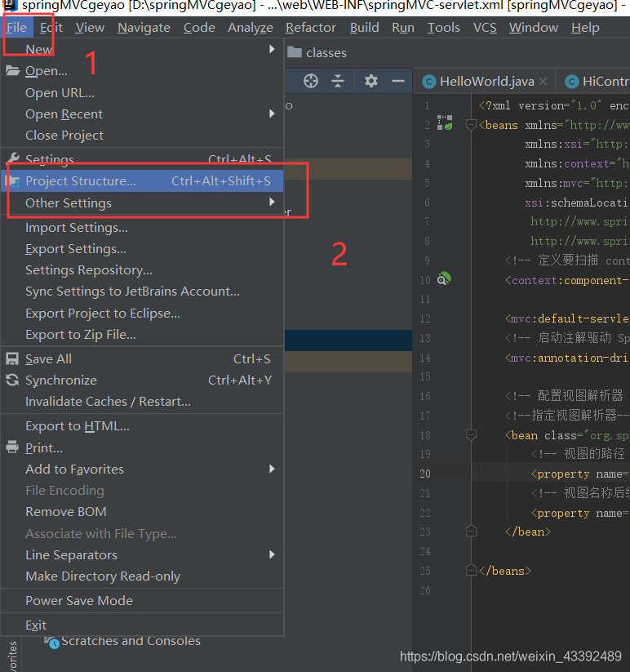Click the component-scan gutter icon at line 10

click(x=444, y=279)
